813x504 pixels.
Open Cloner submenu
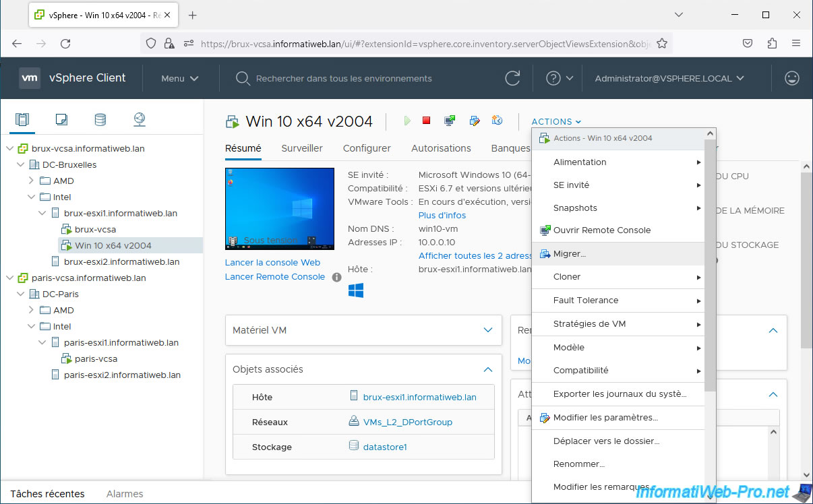(619, 276)
